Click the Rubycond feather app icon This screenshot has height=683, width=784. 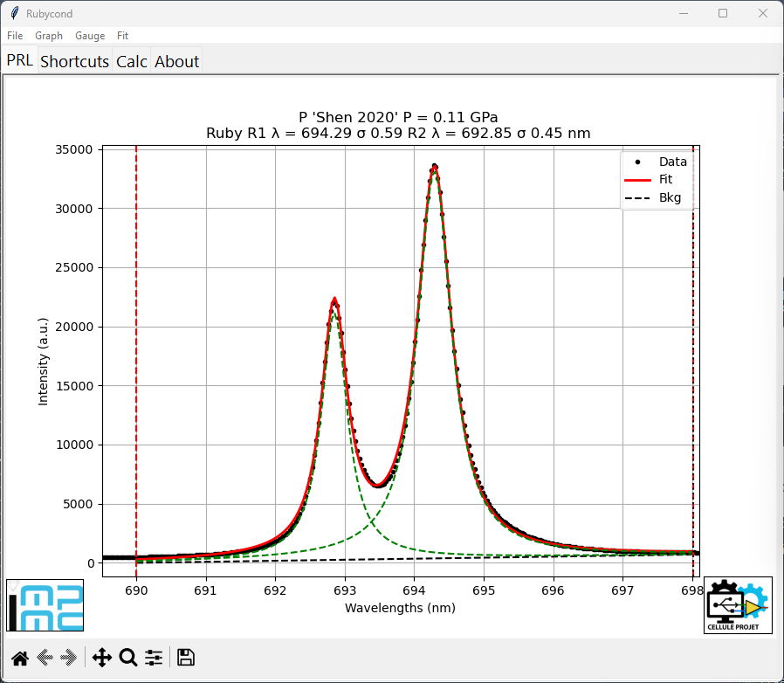(15, 13)
